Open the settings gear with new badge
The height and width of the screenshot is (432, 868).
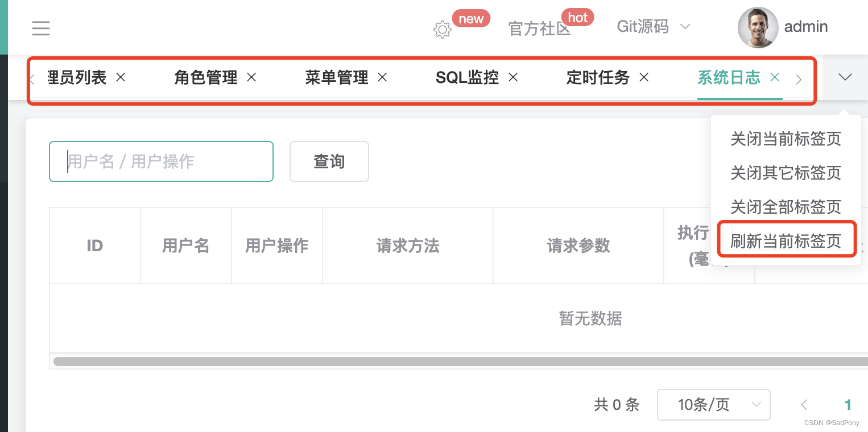tap(442, 30)
